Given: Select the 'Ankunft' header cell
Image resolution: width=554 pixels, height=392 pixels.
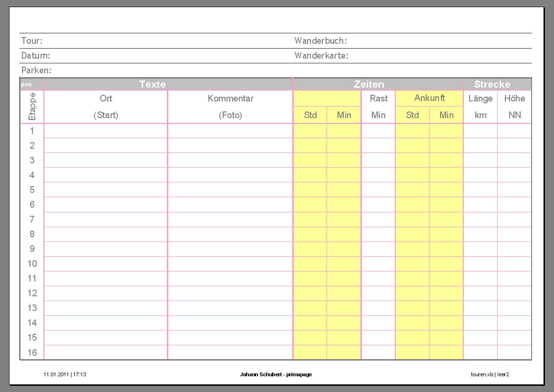Looking at the screenshot, I should point(429,98).
